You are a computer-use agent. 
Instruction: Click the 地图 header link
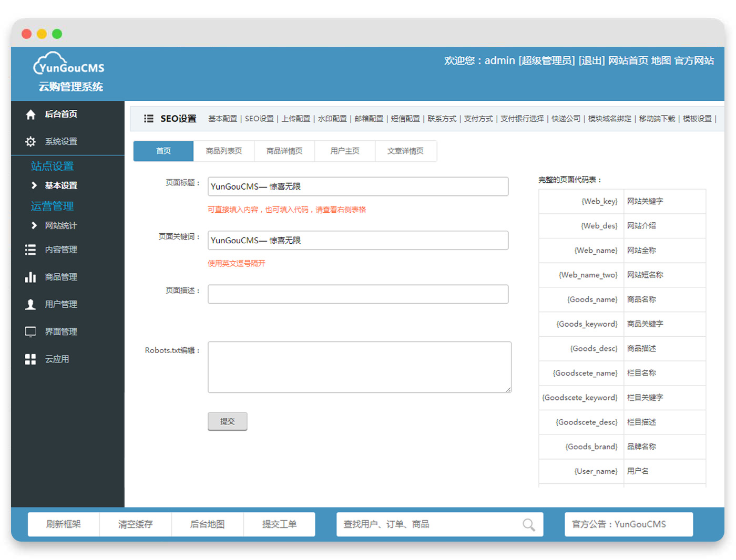point(661,61)
